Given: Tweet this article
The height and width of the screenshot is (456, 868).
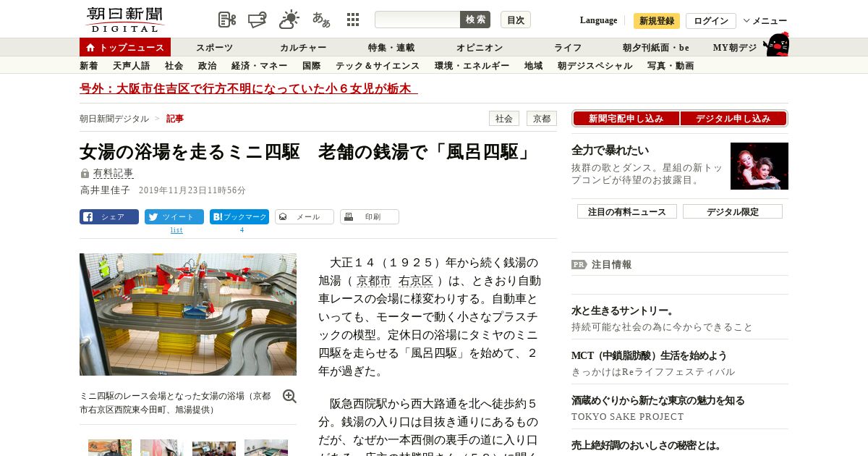Looking at the screenshot, I should click(174, 216).
